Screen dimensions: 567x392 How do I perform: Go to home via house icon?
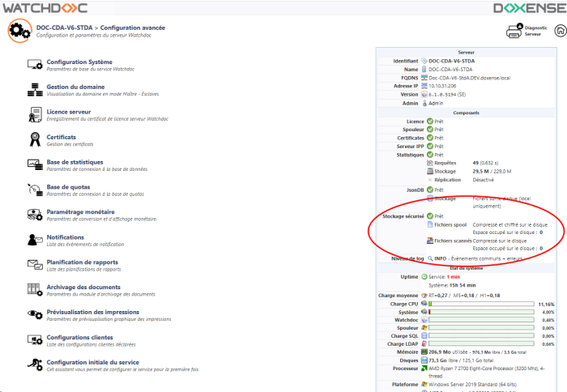[x=556, y=31]
